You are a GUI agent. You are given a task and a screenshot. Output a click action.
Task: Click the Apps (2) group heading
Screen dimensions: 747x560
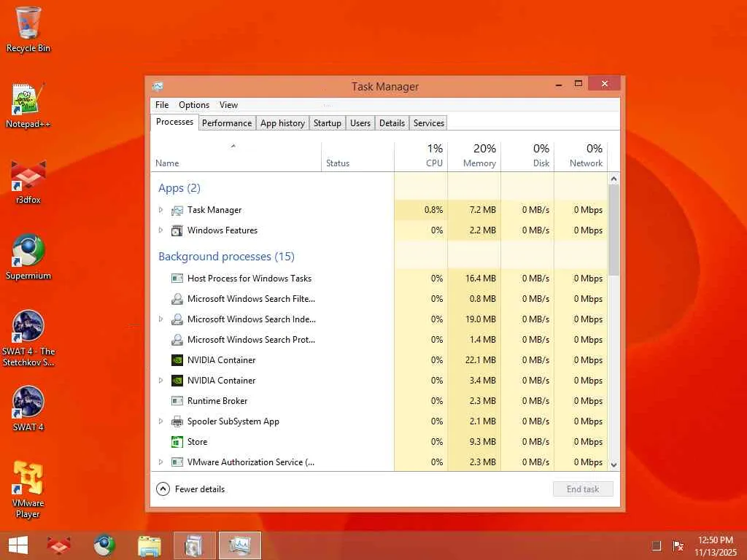(179, 188)
